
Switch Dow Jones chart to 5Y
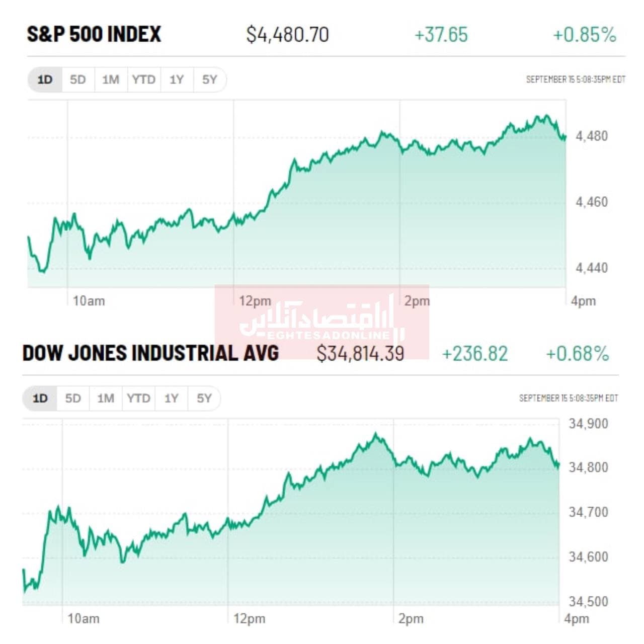click(204, 398)
